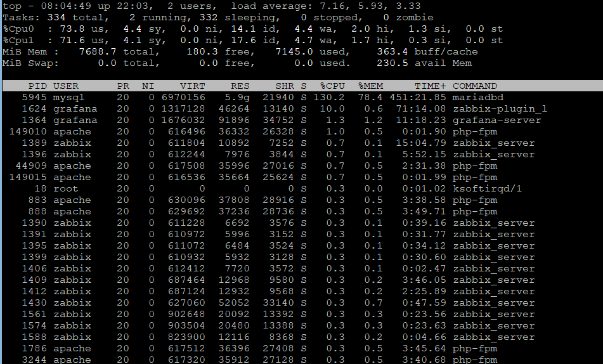Click the root user entry
This screenshot has height=364, width=603.
pos(66,188)
